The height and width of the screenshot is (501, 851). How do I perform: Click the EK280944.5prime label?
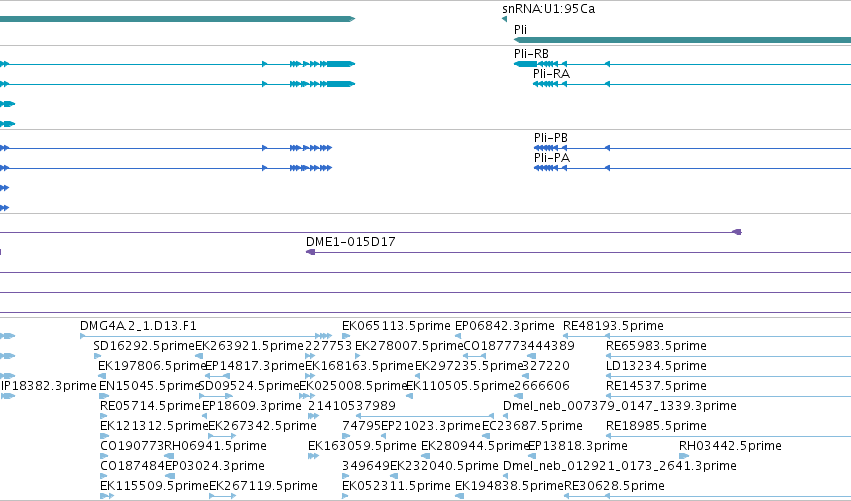tap(475, 446)
